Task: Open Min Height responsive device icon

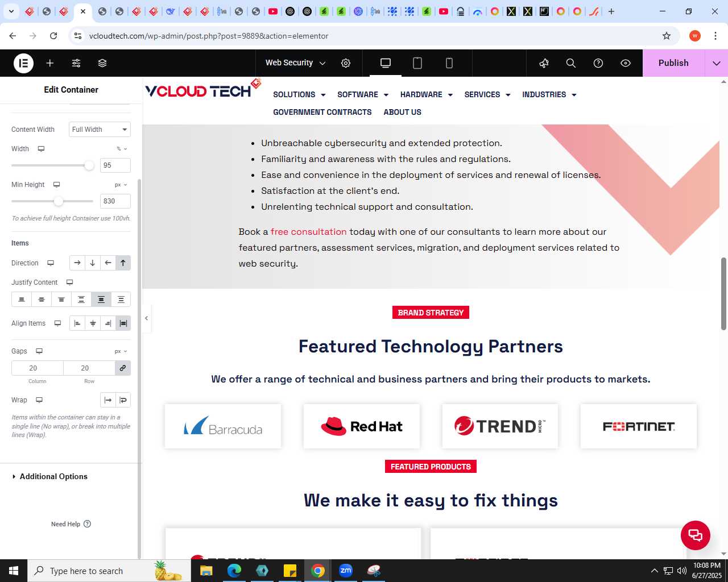Action: (56, 185)
